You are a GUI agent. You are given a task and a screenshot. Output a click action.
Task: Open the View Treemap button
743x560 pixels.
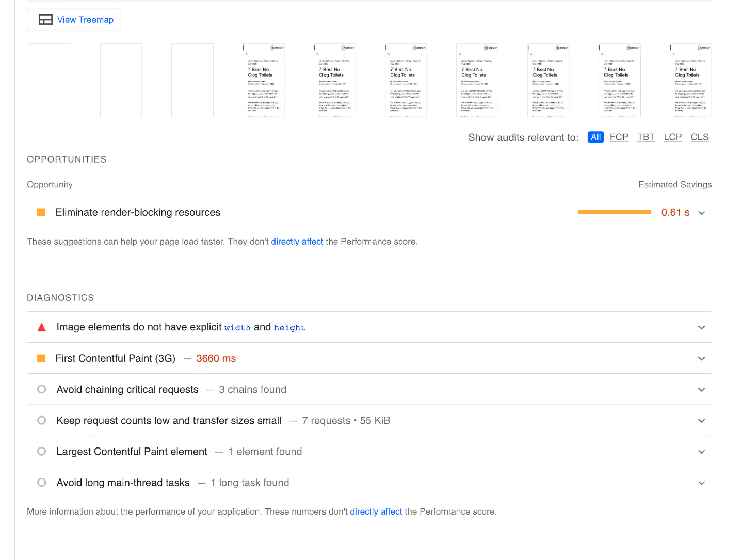tap(73, 20)
